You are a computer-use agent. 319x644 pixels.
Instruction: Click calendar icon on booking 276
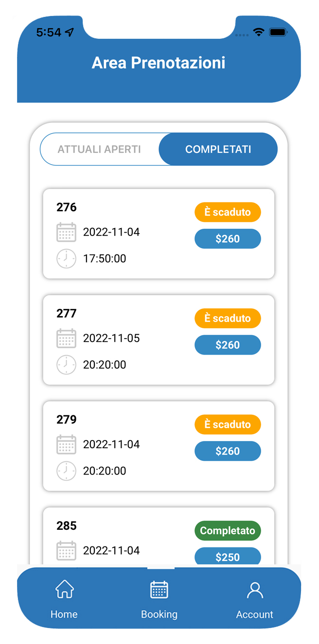(x=67, y=232)
